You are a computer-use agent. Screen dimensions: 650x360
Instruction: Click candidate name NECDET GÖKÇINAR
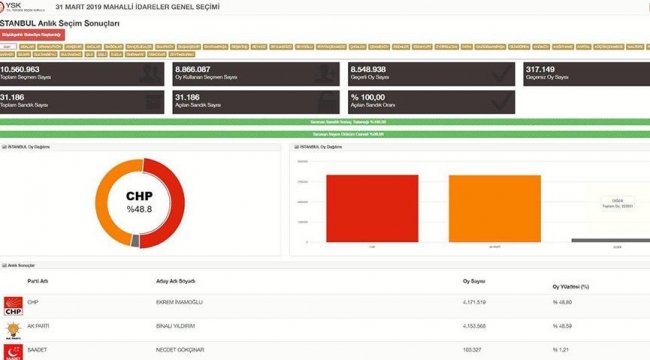[180, 350]
